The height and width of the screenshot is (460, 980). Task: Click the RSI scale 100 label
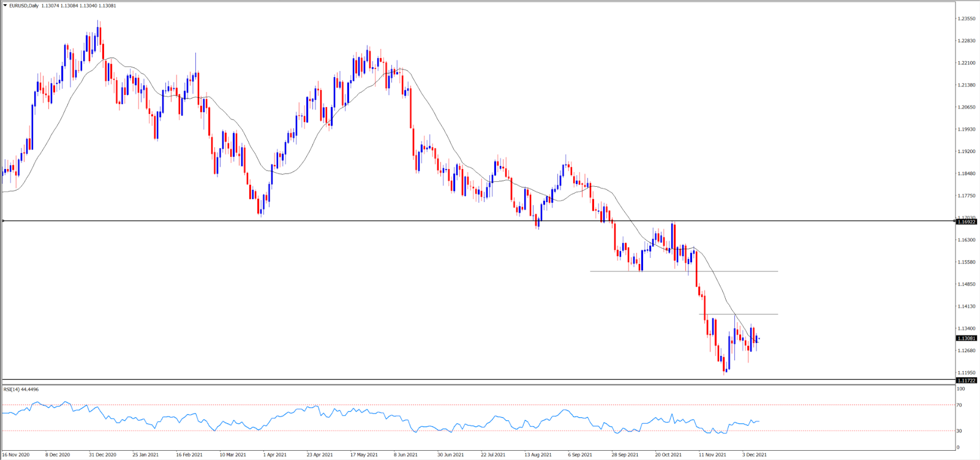tap(961, 388)
